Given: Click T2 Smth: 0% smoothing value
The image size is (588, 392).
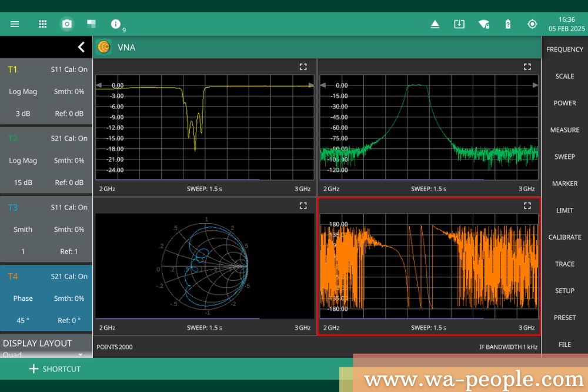Looking at the screenshot, I should [x=69, y=160].
